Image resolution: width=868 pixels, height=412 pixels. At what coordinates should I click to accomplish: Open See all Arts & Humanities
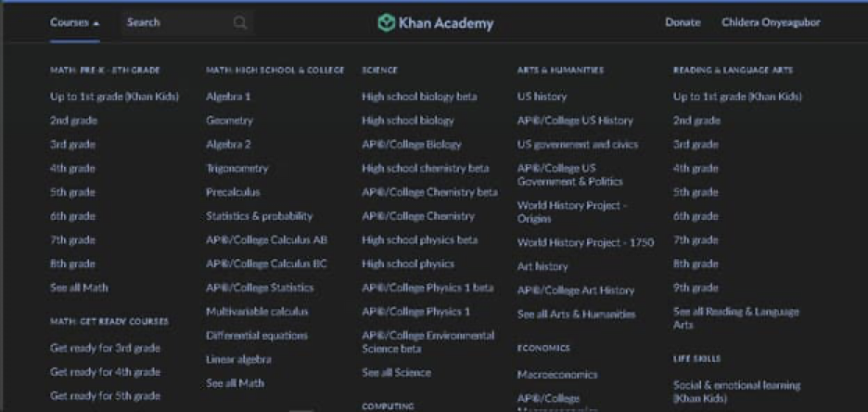[x=576, y=314]
